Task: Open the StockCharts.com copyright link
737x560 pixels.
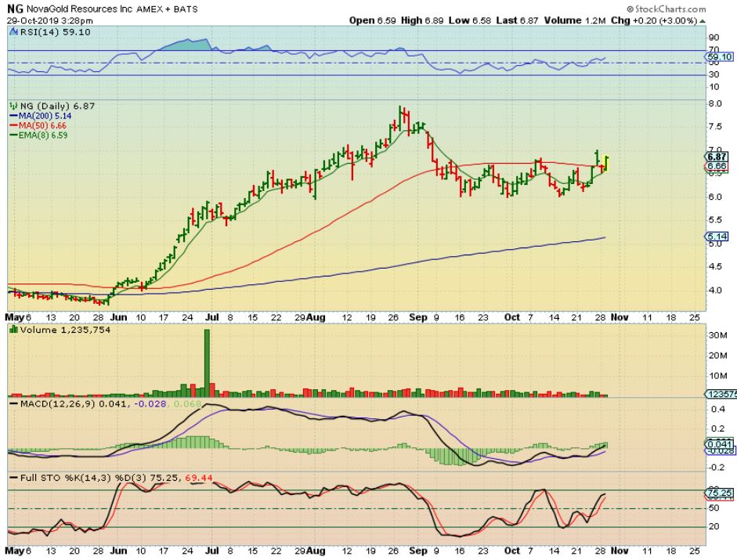Action: point(666,9)
